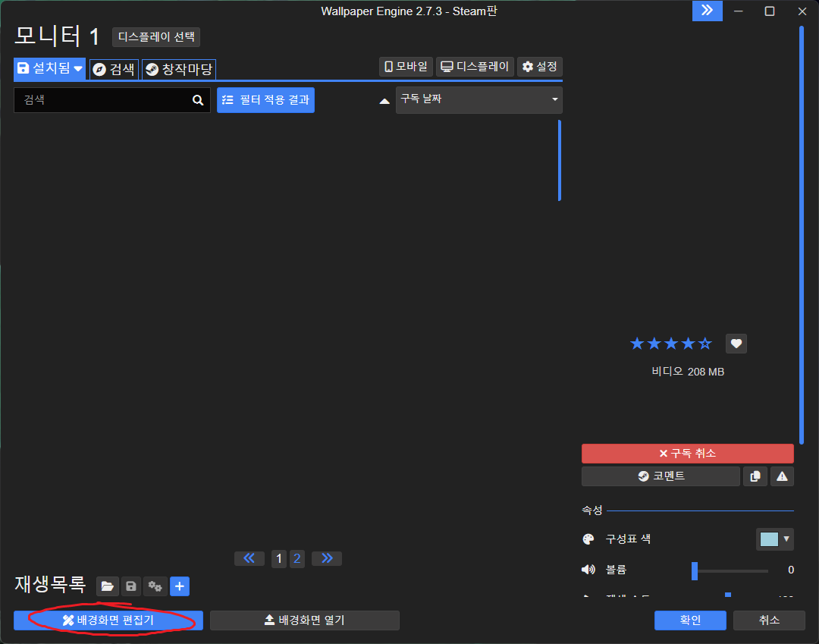Expand the 설치됨 tab dropdown arrow
The width and height of the screenshot is (819, 644).
(x=78, y=68)
